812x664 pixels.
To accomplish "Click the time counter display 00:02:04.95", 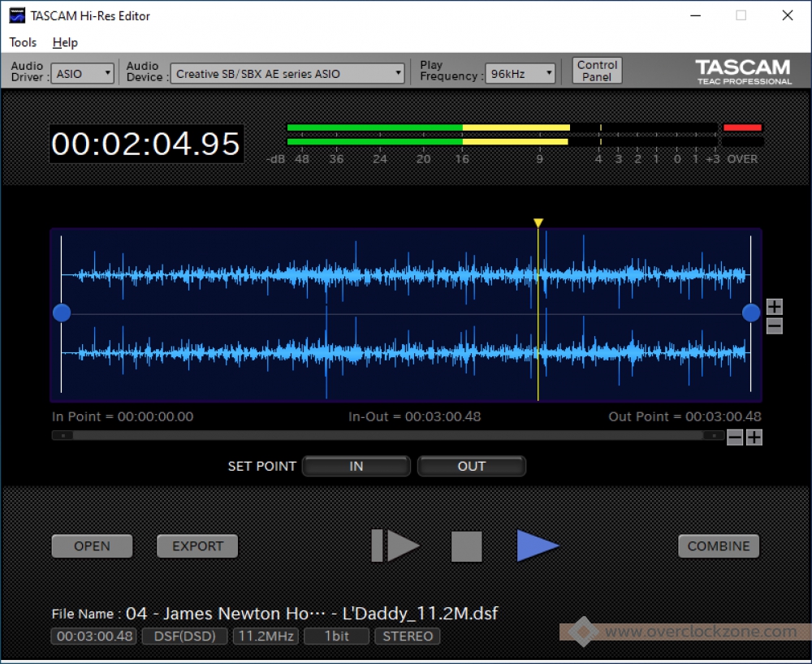I will pyautogui.click(x=146, y=144).
